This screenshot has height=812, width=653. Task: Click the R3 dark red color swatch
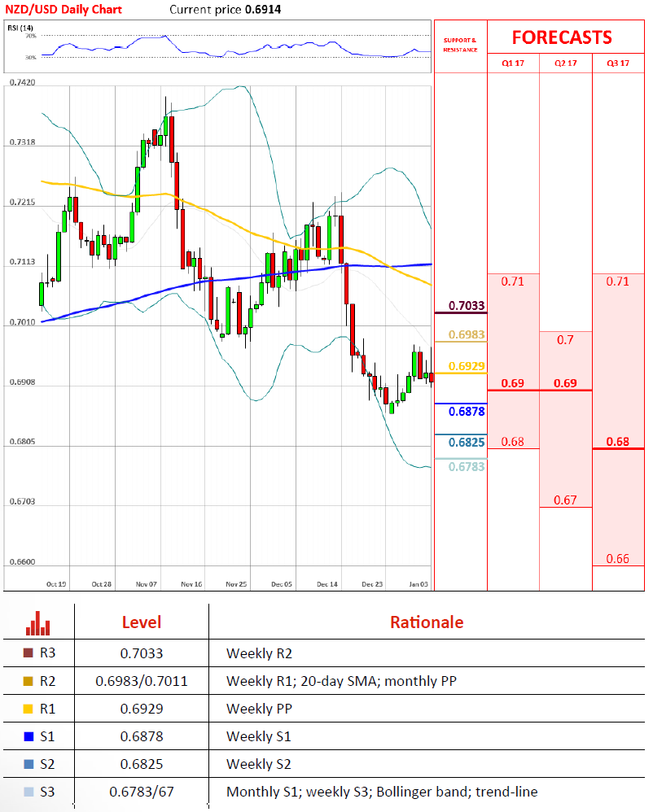coord(28,653)
